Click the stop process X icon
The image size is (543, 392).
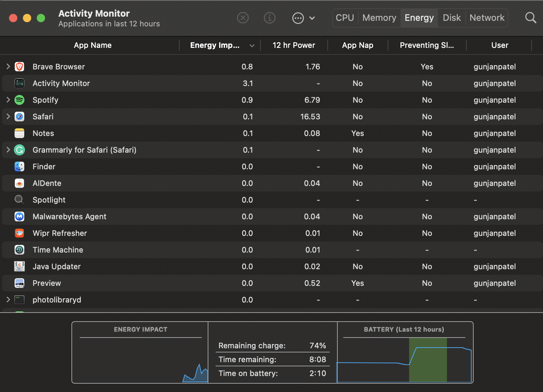[x=243, y=18]
